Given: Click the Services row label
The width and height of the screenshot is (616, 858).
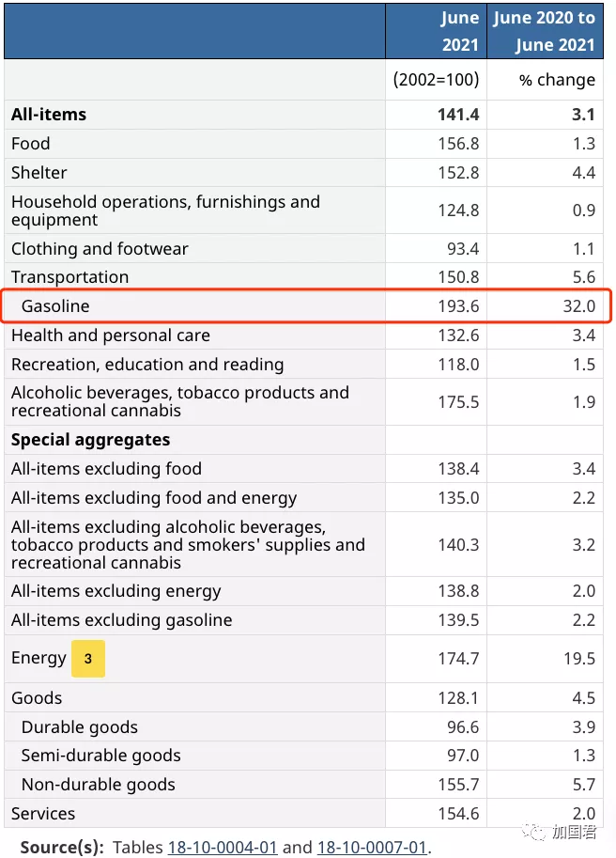Looking at the screenshot, I should pyautogui.click(x=43, y=814).
